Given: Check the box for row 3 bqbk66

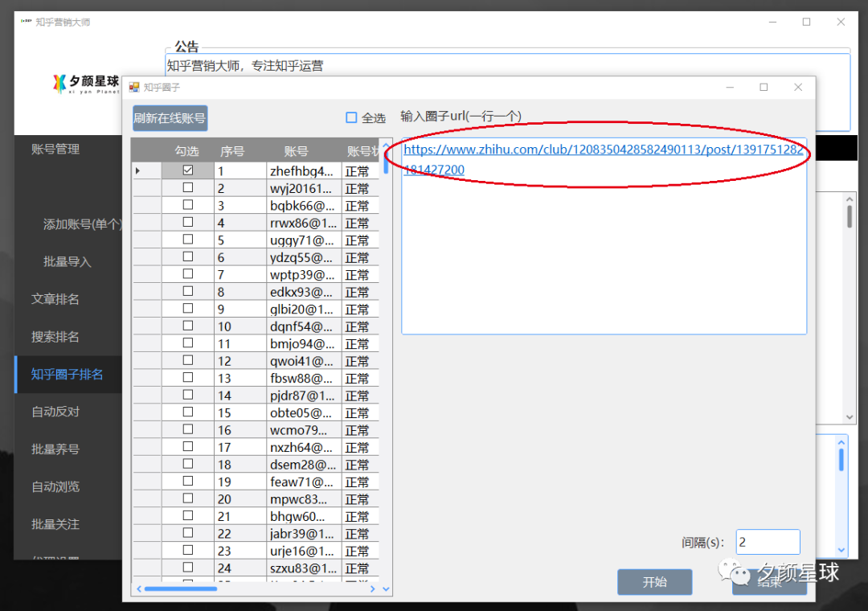Looking at the screenshot, I should click(x=187, y=205).
